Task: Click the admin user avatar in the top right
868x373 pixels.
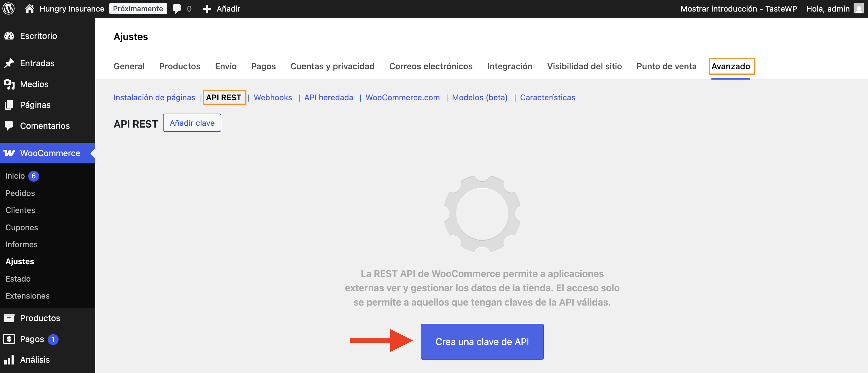Action: [x=858, y=9]
